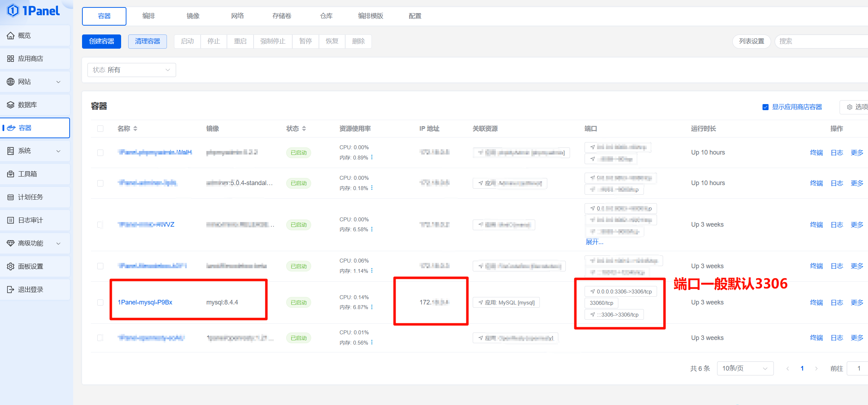Screen dimensions: 868x405
Task: Click the 数据库 layers icon
Action: [x=11, y=105]
